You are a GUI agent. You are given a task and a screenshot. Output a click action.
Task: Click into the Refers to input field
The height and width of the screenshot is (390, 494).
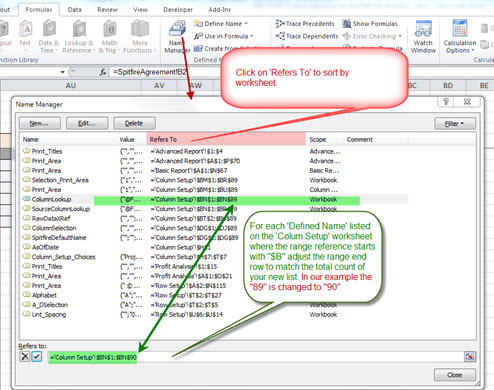(256, 357)
